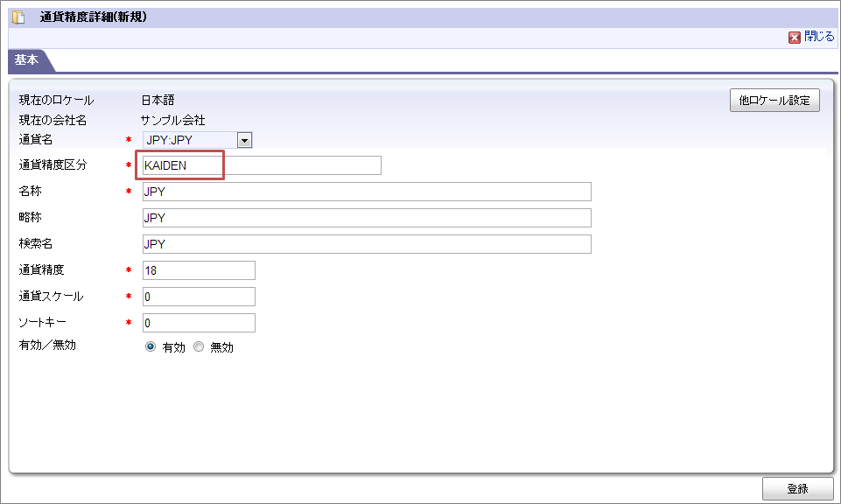Open the 通貨名 JPY:JPY dropdown

point(198,140)
